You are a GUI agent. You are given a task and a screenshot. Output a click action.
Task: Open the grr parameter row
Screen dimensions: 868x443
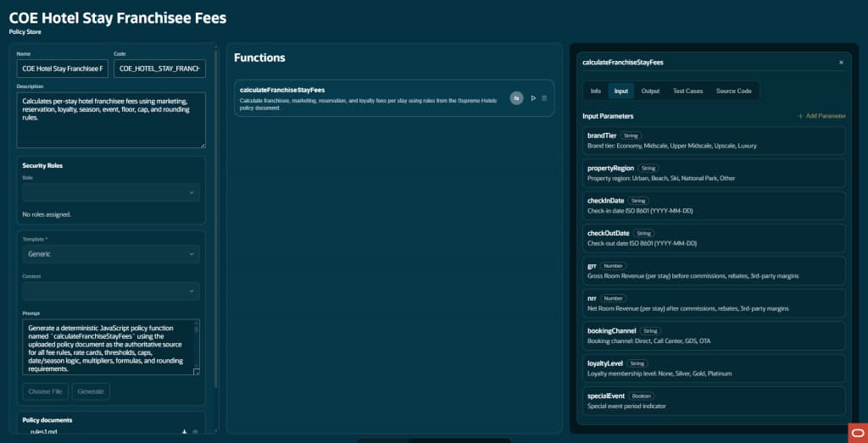[714, 270]
